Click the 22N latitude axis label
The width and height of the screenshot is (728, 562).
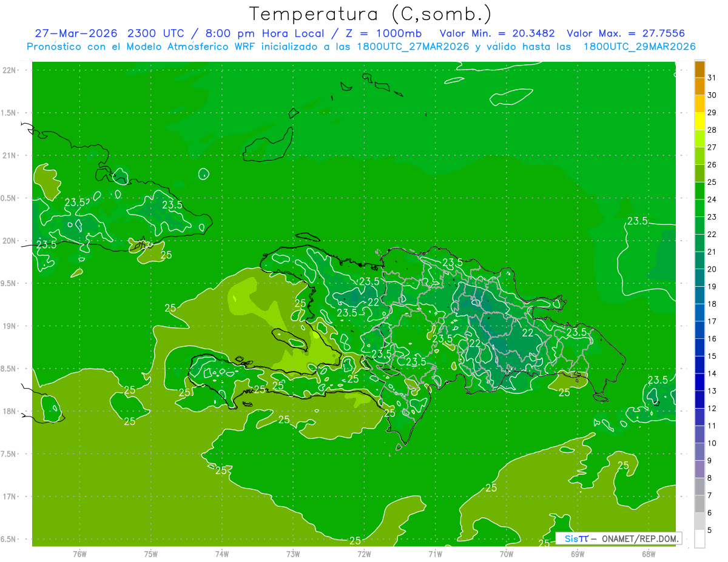(10, 70)
